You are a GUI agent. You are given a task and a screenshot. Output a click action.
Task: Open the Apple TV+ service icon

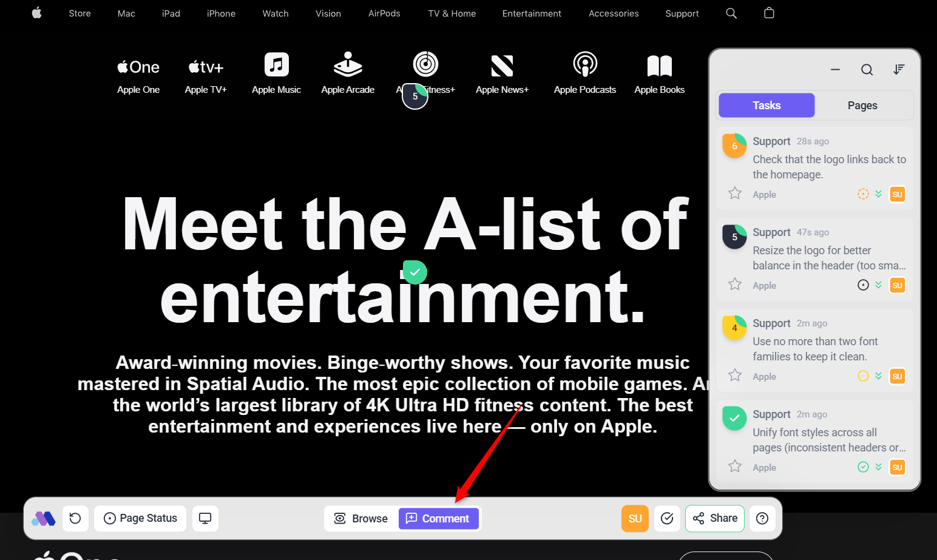tap(206, 67)
